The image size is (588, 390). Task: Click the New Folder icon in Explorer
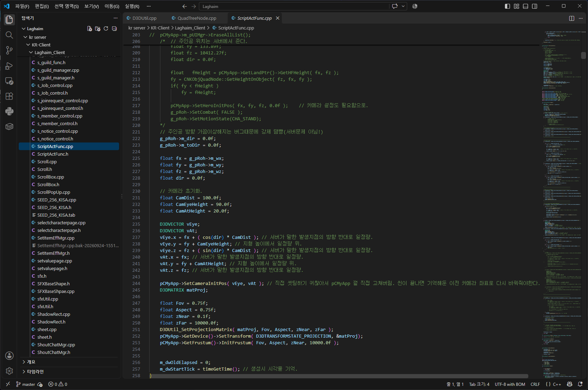pyautogui.click(x=98, y=29)
